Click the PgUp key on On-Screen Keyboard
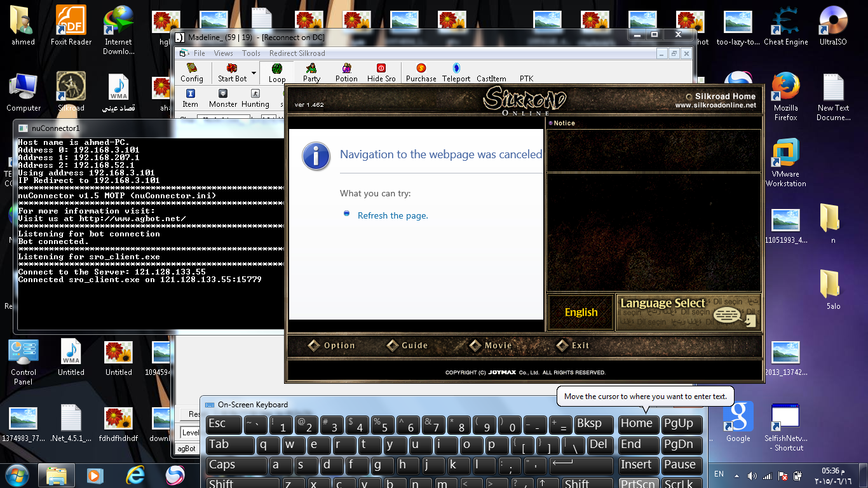This screenshot has height=488, width=868. pos(682,424)
